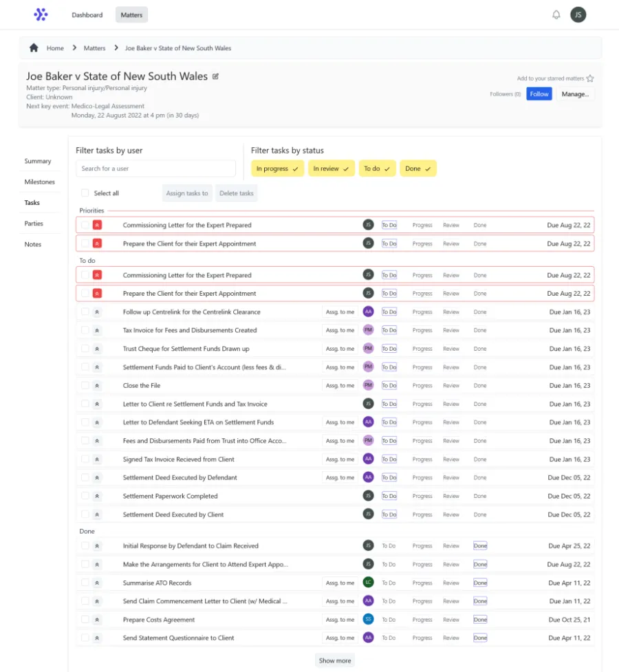Click Add to your starred matters text

(550, 78)
